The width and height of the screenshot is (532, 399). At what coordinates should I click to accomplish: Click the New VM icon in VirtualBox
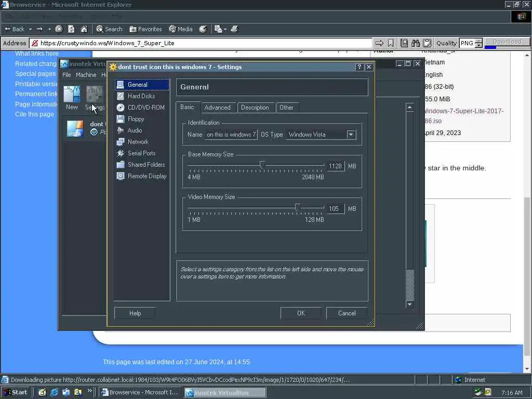click(72, 97)
